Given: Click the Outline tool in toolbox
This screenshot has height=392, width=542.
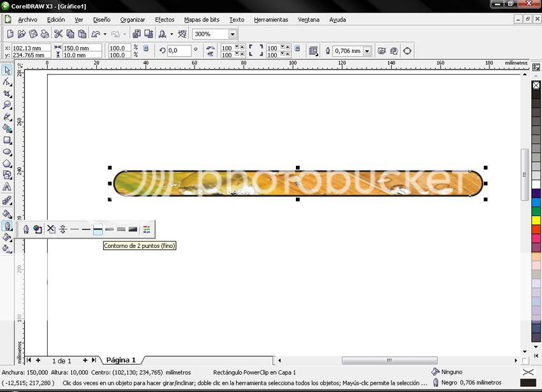Looking at the screenshot, I should tap(7, 226).
